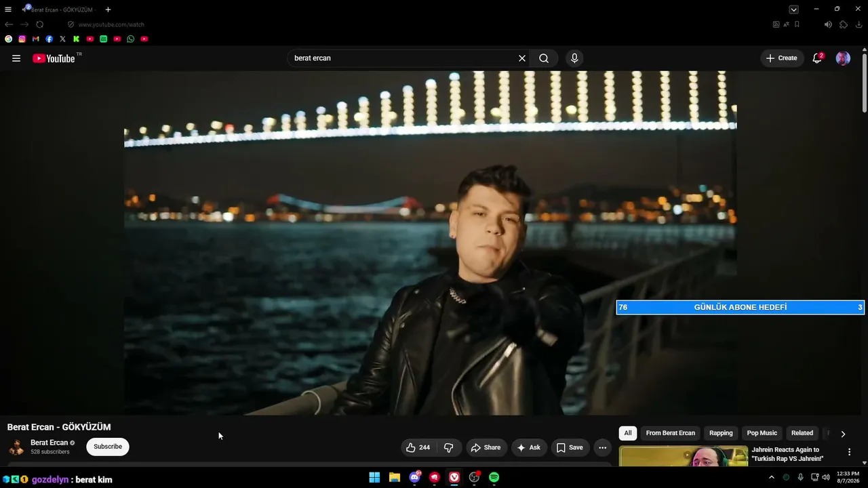The image size is (868, 488).
Task: Open more actions three-dot menu
Action: tap(602, 447)
